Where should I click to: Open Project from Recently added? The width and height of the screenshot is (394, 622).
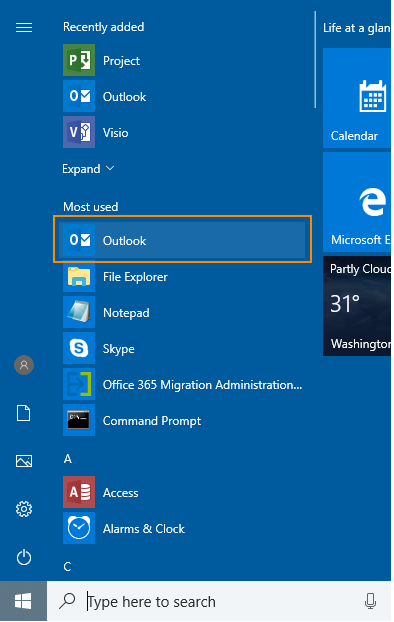183,60
